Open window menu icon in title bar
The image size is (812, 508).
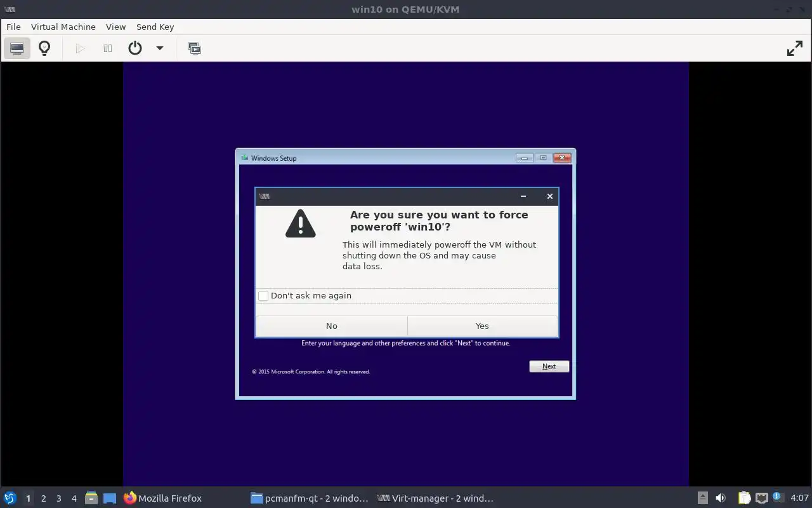click(10, 10)
